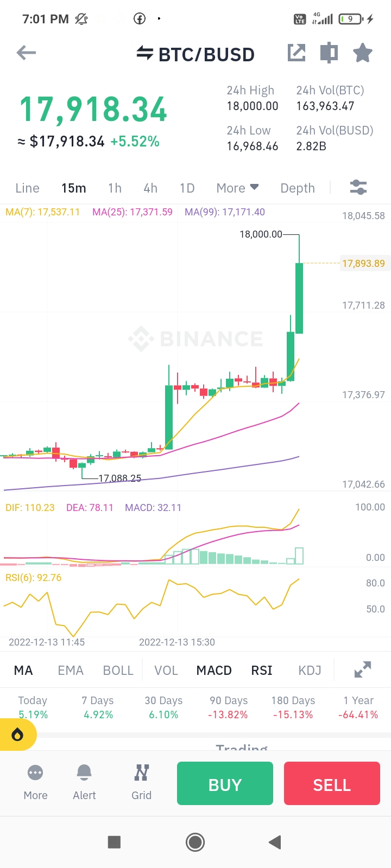Toggle the MACD indicator
This screenshot has width=391, height=868.
214,671
